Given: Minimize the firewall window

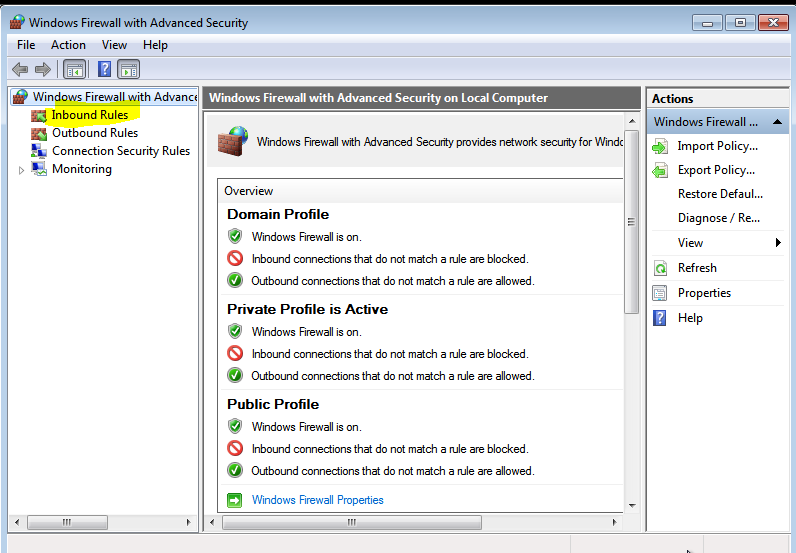Looking at the screenshot, I should point(707,23).
